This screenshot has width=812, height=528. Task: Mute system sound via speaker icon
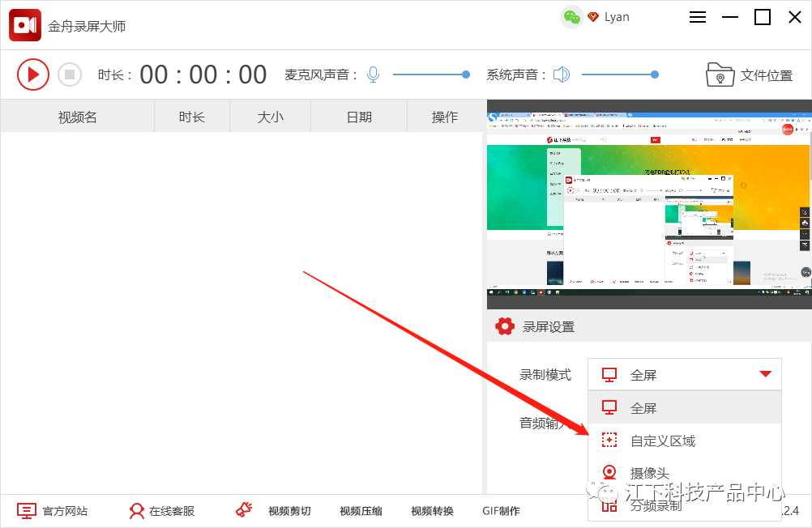click(x=562, y=75)
